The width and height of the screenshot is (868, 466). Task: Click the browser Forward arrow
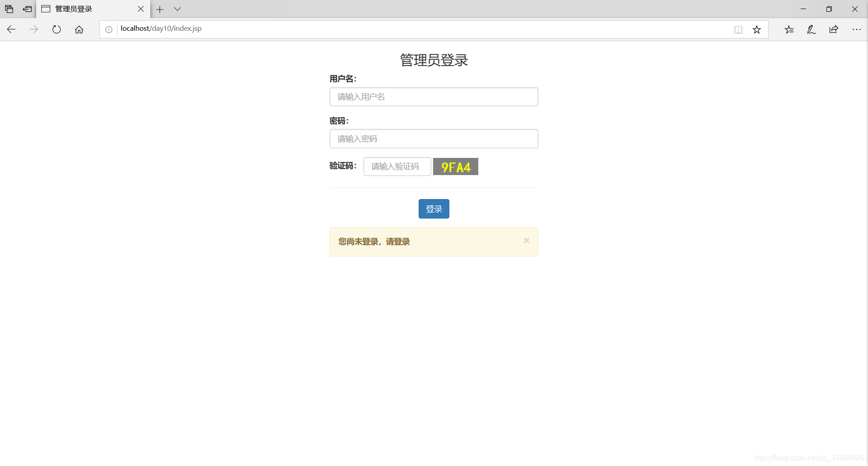tap(34, 29)
